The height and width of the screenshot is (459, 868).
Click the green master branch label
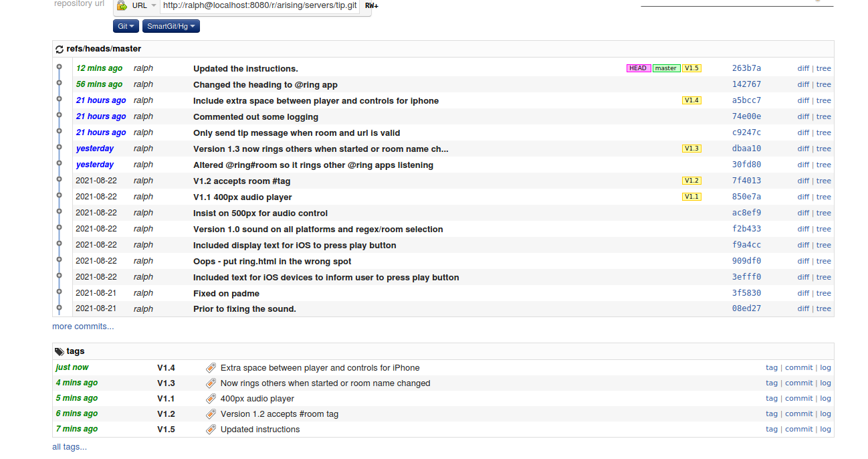665,68
